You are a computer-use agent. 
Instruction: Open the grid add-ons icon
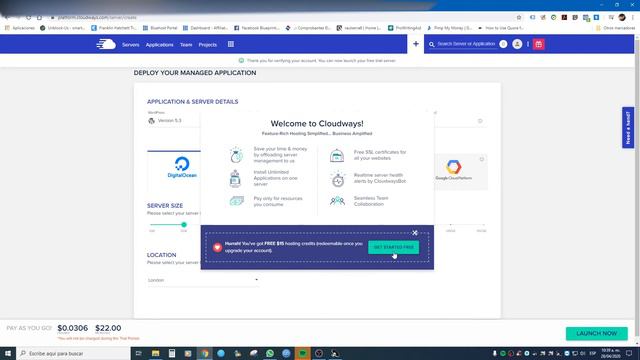pyautogui.click(x=231, y=44)
